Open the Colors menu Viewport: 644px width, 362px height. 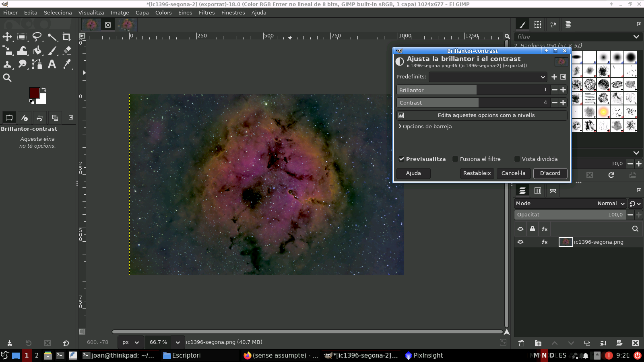(163, 12)
